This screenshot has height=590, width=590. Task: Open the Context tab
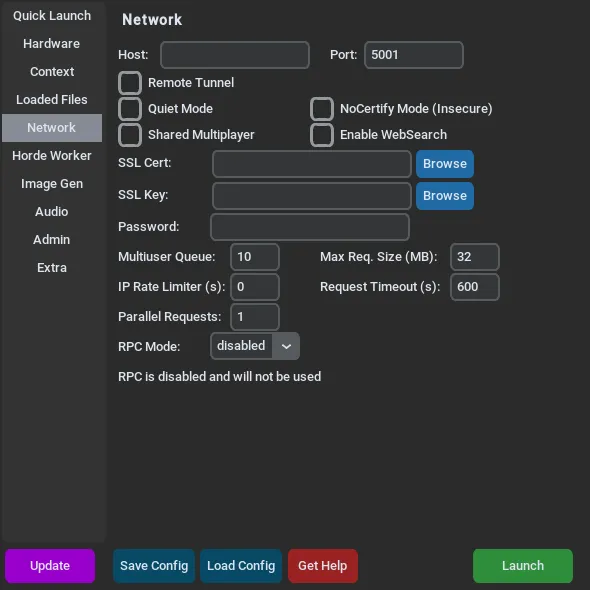pyautogui.click(x=52, y=71)
